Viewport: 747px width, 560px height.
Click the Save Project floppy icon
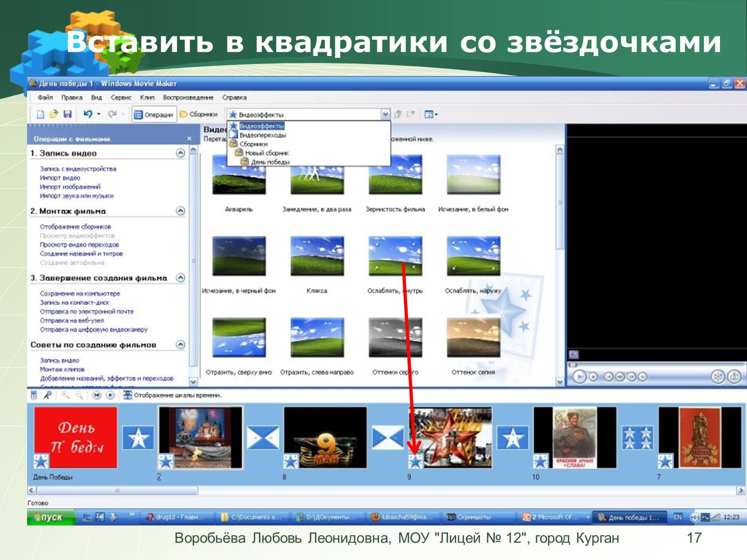(68, 114)
